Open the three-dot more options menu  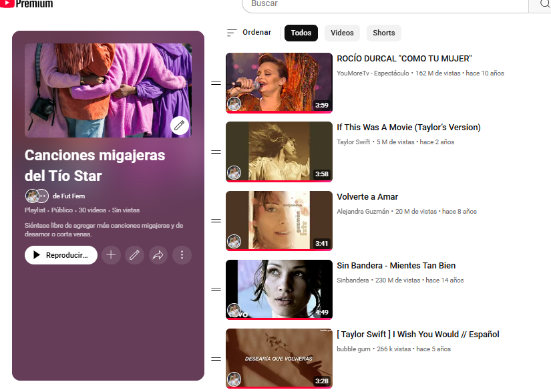tap(182, 255)
